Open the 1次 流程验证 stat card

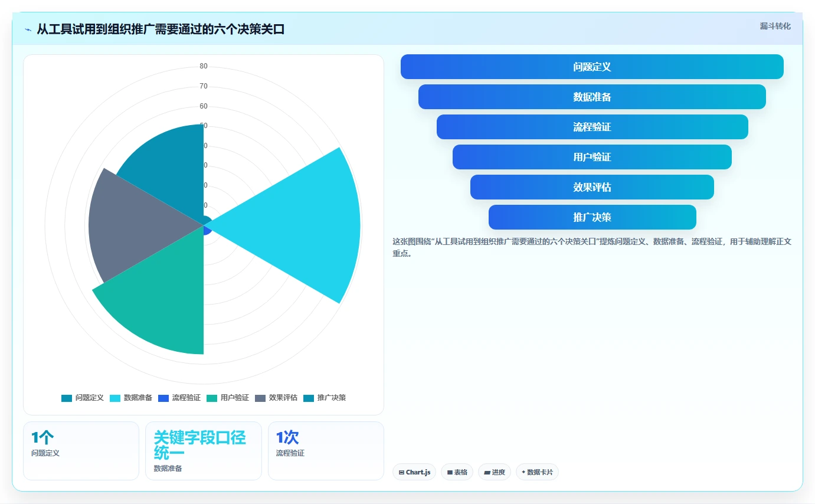coord(326,451)
